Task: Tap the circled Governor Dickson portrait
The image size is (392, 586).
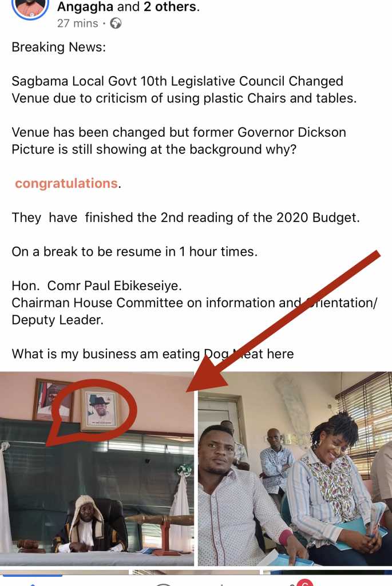Action: 99,410
